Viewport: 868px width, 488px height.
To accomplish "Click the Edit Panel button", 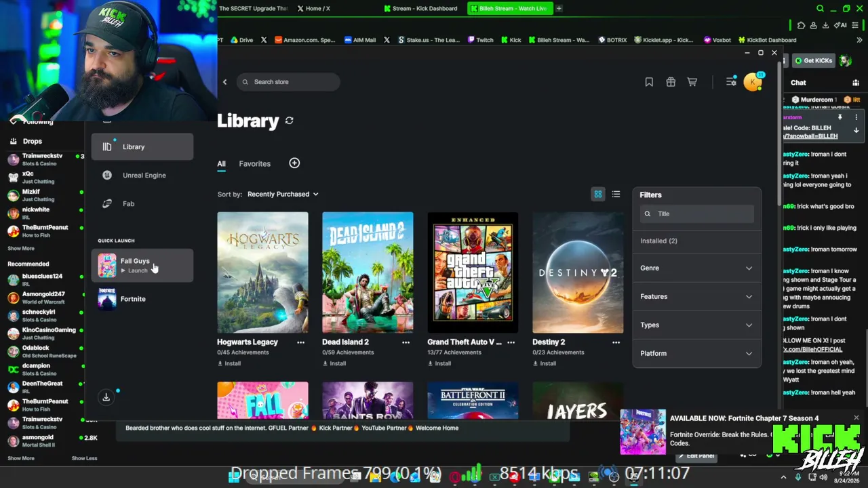I will tap(696, 456).
